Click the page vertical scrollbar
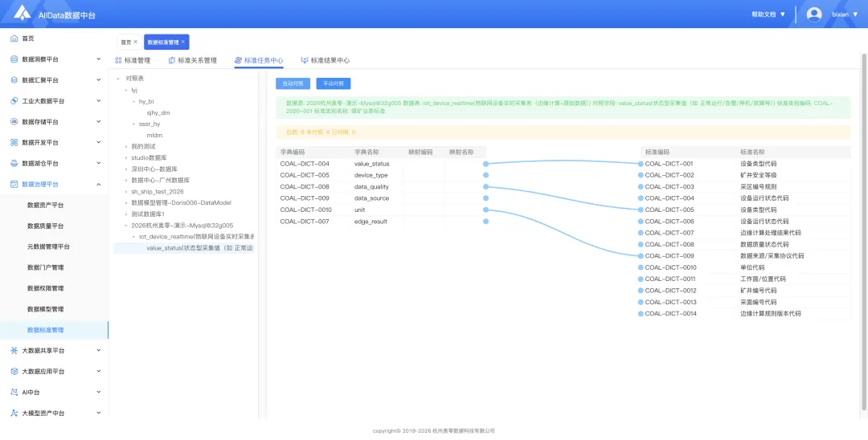The image size is (868, 440). 864,231
